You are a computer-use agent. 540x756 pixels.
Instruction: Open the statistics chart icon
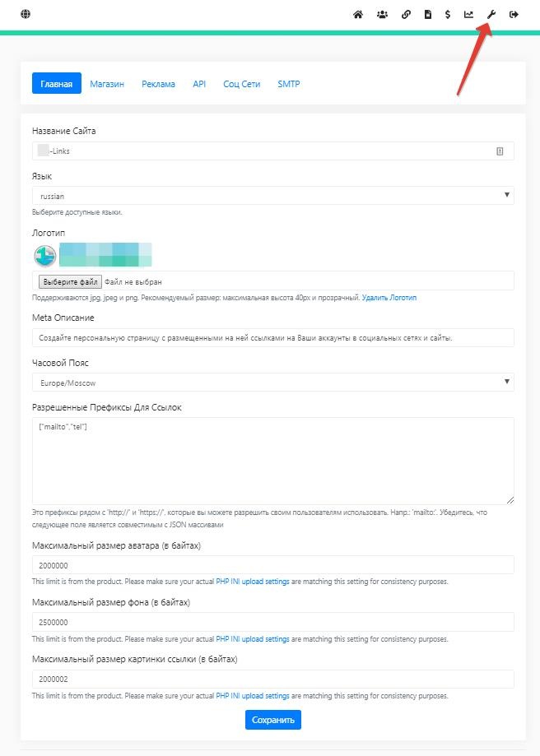469,14
